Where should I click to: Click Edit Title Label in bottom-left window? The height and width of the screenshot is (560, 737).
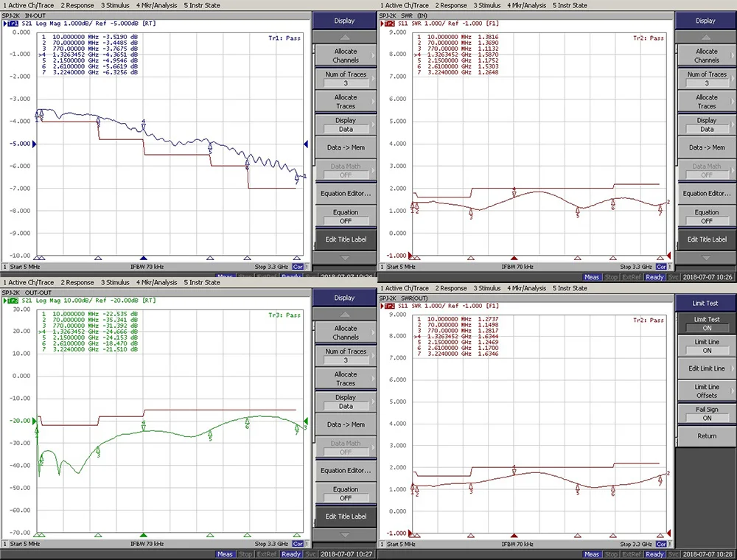point(346,517)
